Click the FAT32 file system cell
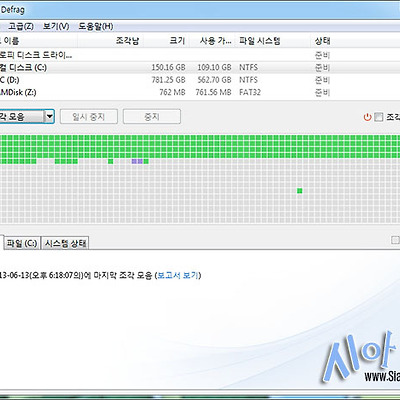The image size is (400, 400). [250, 92]
